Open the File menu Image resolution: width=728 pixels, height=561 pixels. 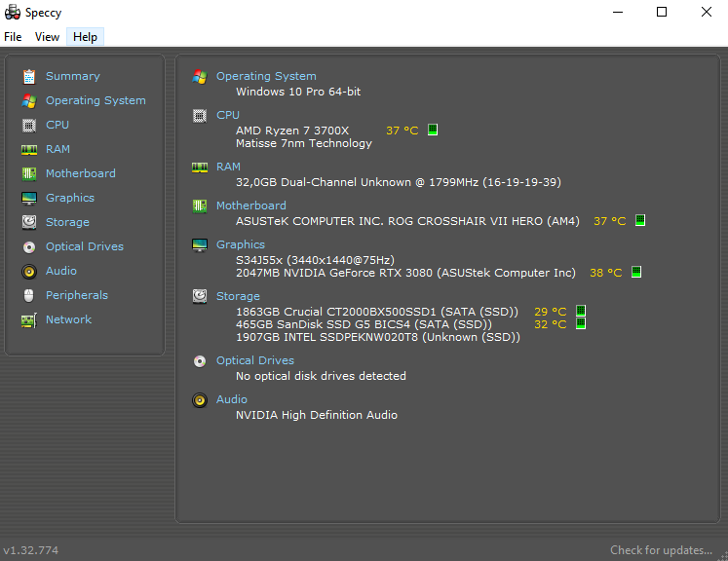(13, 37)
